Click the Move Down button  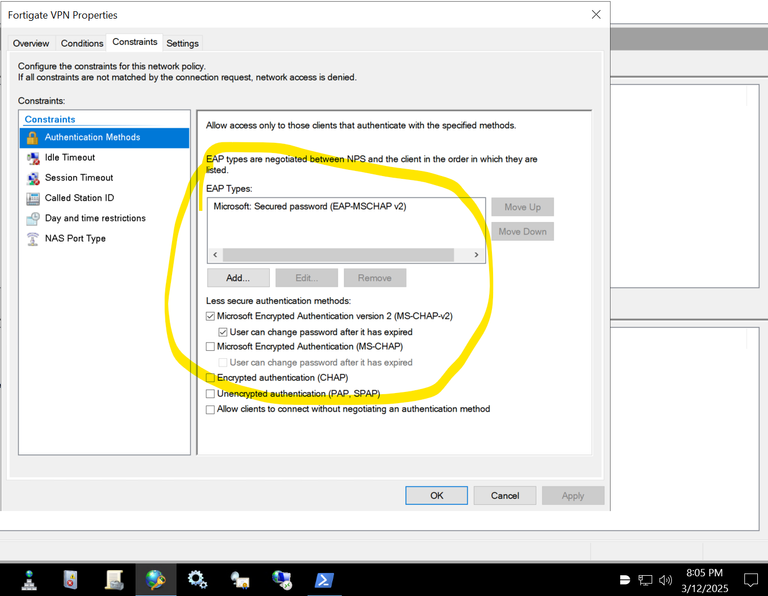coord(523,232)
